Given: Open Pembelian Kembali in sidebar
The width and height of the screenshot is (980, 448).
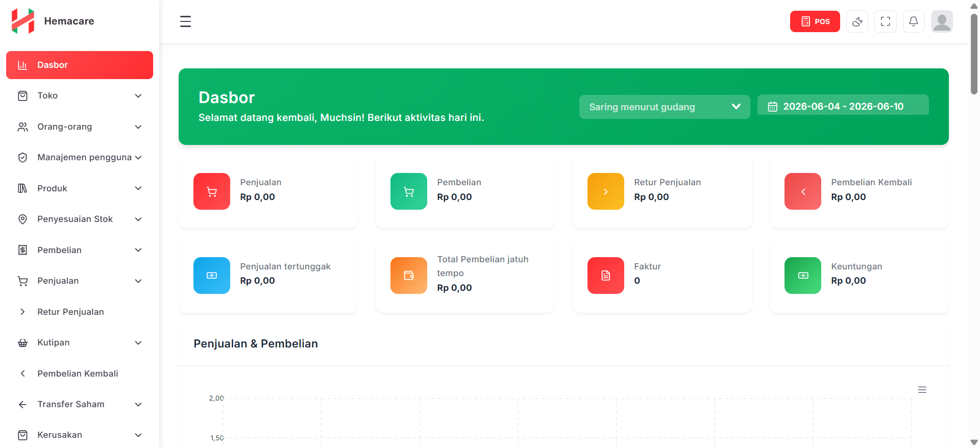Looking at the screenshot, I should click(x=80, y=374).
